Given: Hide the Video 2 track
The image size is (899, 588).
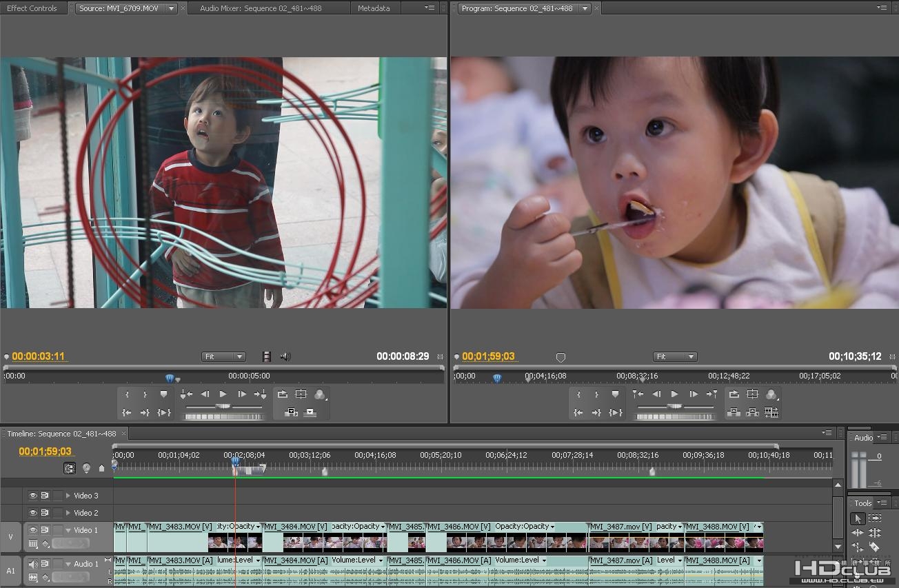Looking at the screenshot, I should (32, 513).
